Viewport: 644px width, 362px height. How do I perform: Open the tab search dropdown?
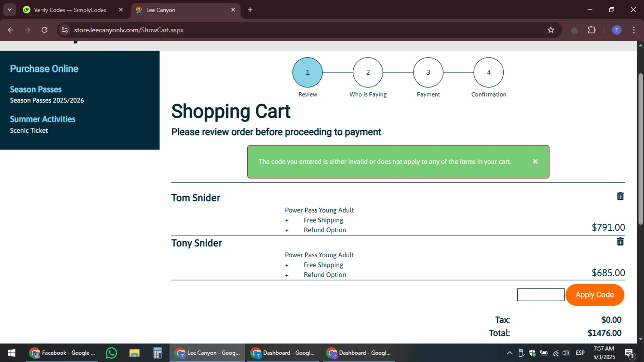9,9
